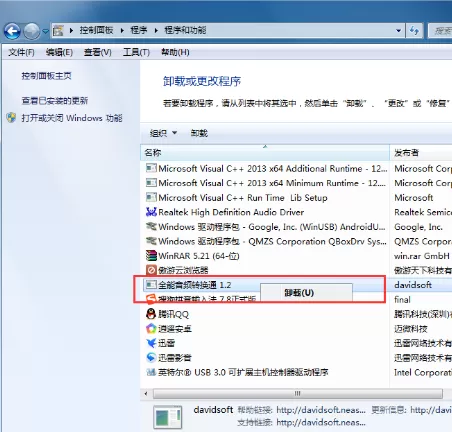Select Visual C++ 2013 x64 Minimum Runtime icon

(151, 183)
